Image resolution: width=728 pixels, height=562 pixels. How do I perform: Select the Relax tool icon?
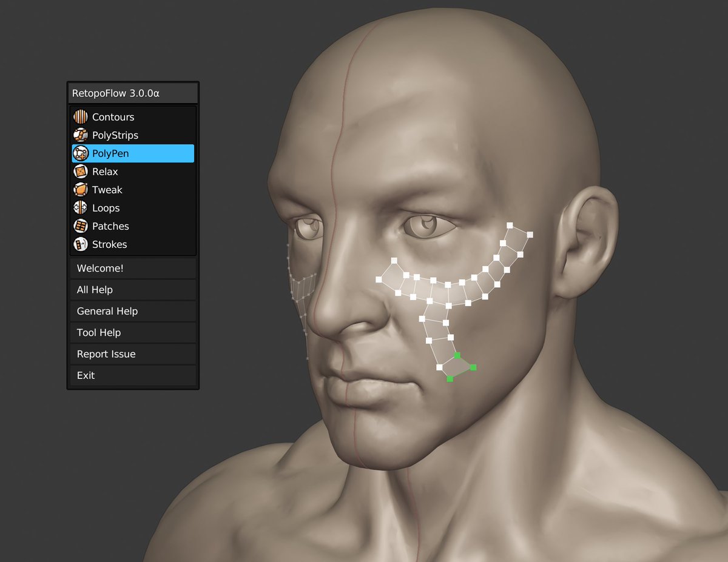(81, 172)
